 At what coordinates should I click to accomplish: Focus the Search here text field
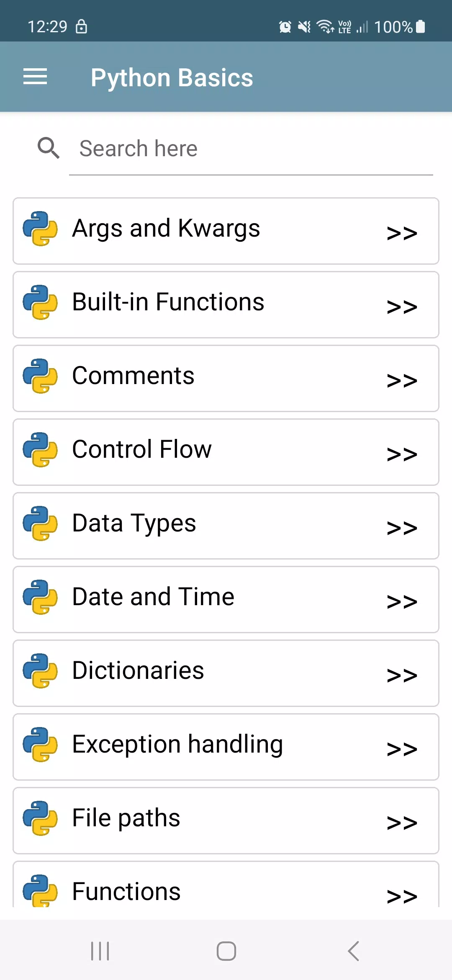[x=251, y=149]
